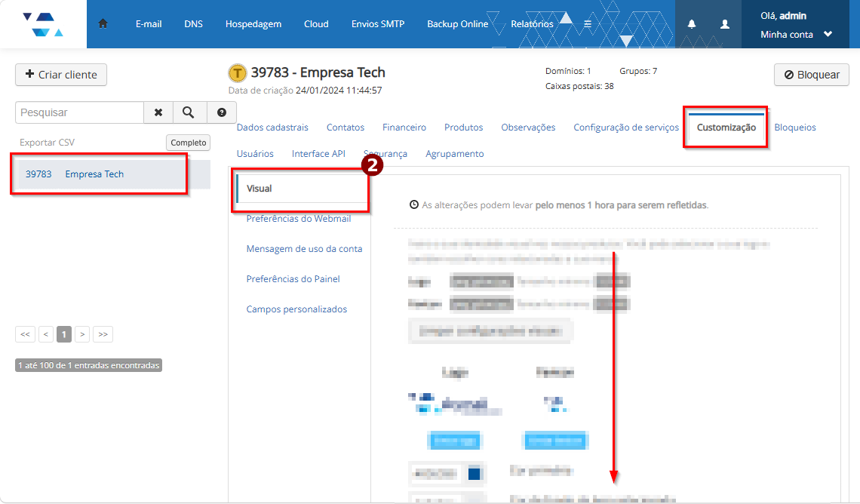The height and width of the screenshot is (504, 860).
Task: Click the Bloquear button
Action: click(x=811, y=75)
